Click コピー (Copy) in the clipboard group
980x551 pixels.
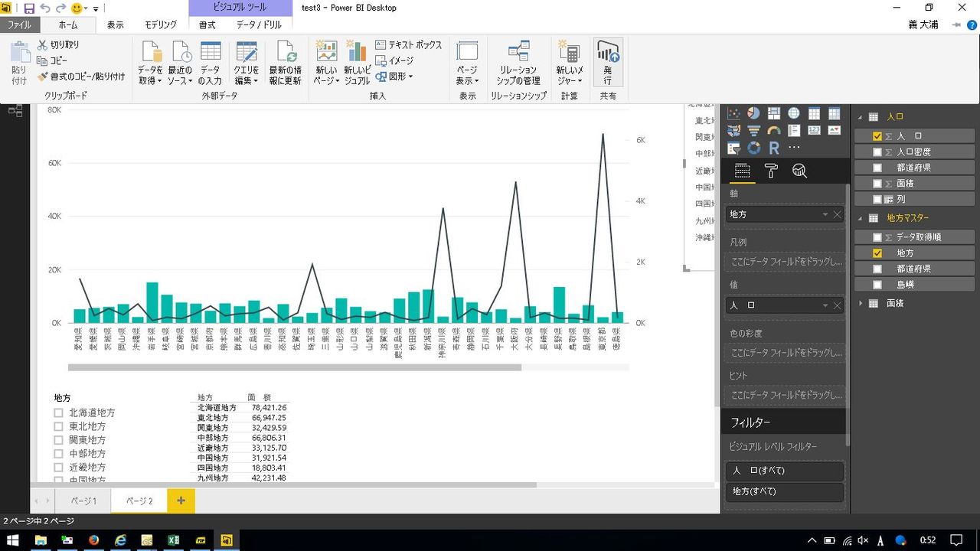(x=52, y=60)
